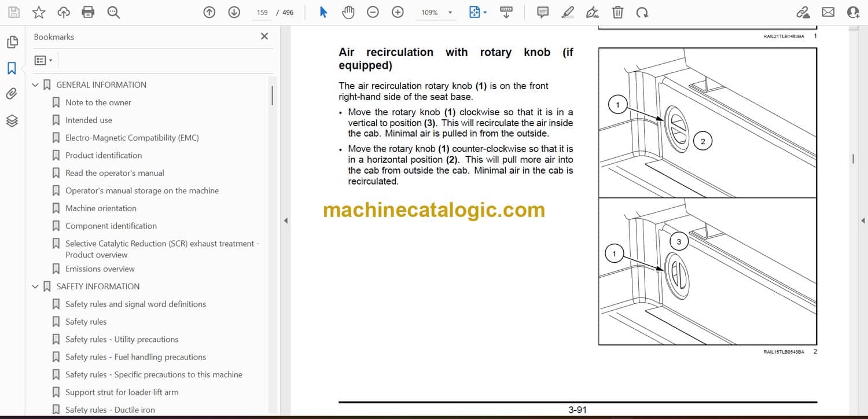Click the figure with knob position 2
Viewport: 868px width, 419px height.
707,123
